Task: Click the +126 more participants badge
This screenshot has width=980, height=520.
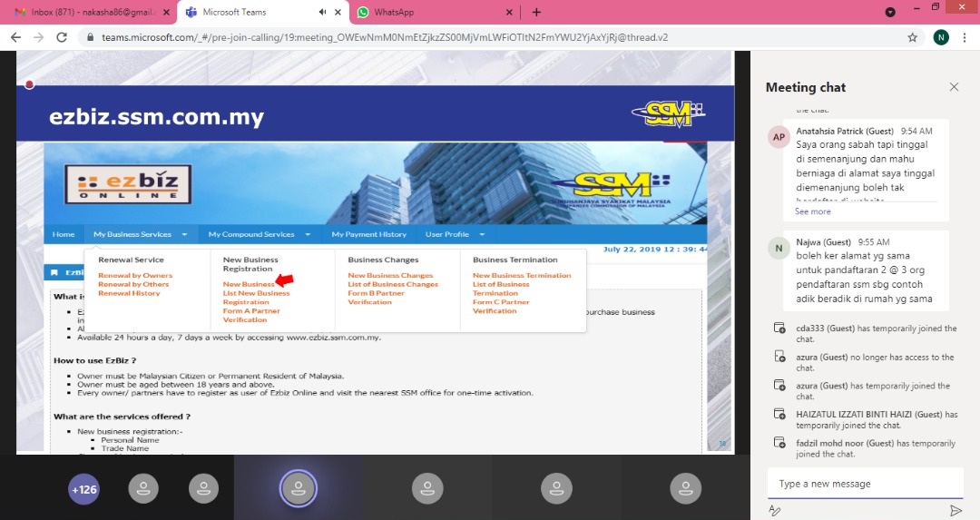Action: pyautogui.click(x=83, y=489)
